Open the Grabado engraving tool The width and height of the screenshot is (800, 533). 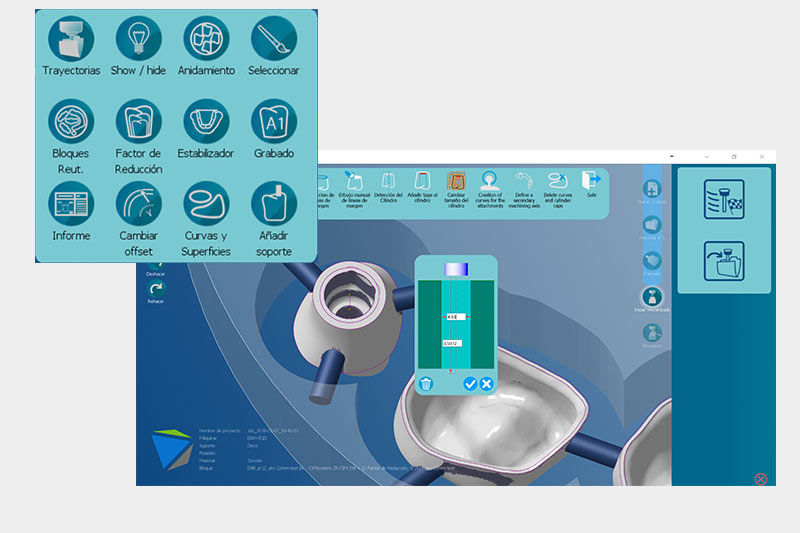[x=274, y=121]
